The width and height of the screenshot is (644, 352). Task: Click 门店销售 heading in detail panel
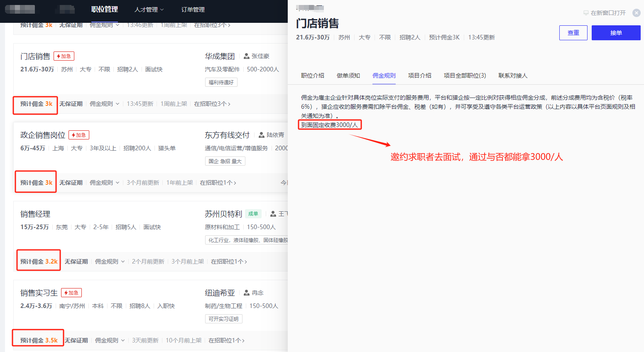pyautogui.click(x=318, y=24)
